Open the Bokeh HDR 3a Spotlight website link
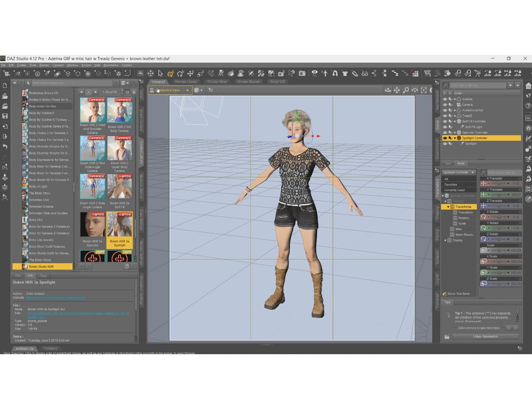 [x=55, y=297]
